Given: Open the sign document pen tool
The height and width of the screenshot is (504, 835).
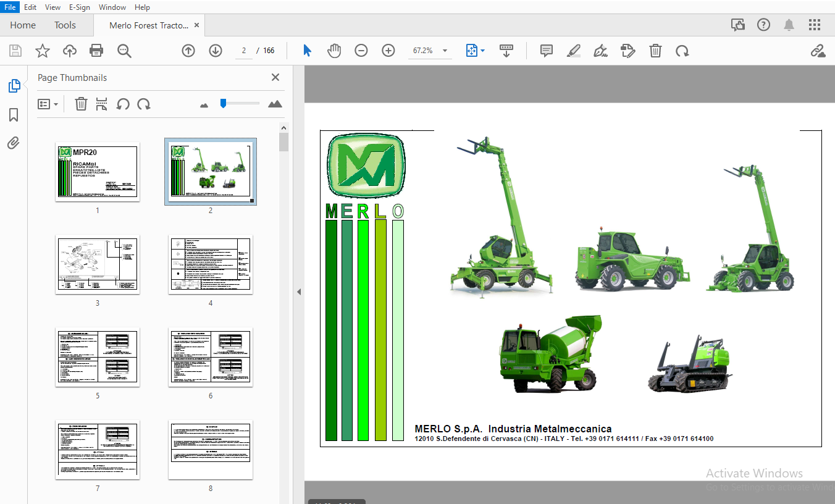Looking at the screenshot, I should pos(600,51).
